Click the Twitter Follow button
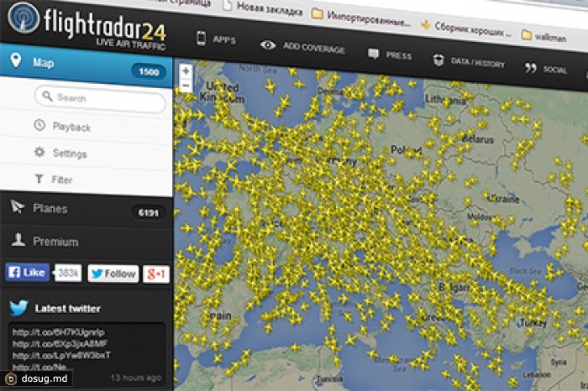Image resolution: width=588 pixels, height=391 pixels. coord(113,274)
